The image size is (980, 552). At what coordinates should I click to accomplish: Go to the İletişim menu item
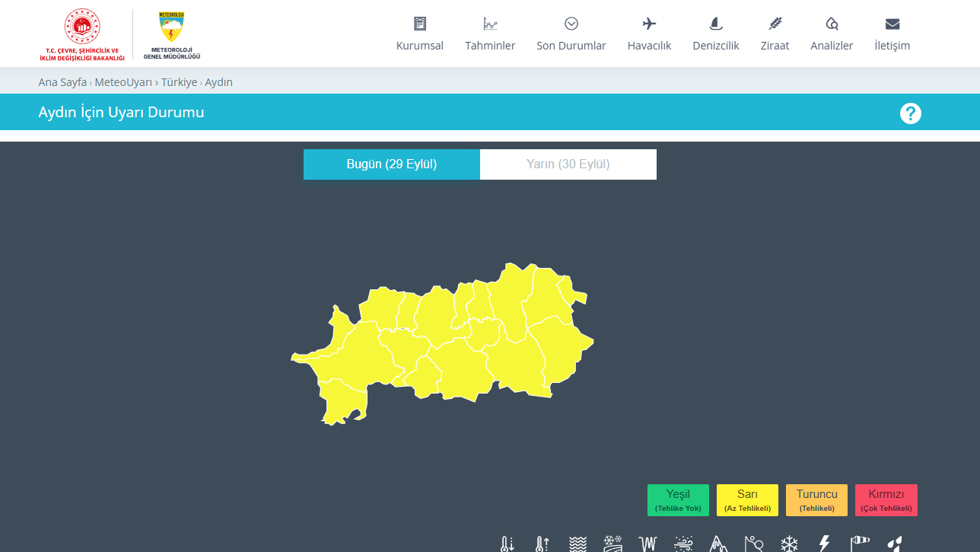click(x=892, y=34)
